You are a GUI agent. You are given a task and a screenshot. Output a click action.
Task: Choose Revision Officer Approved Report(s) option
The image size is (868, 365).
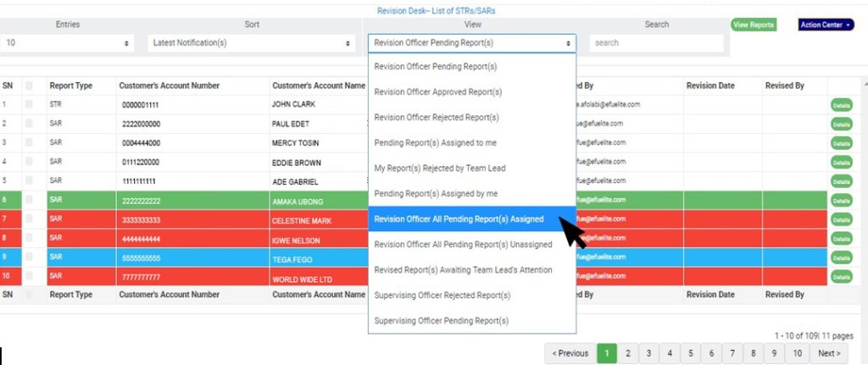pos(438,92)
